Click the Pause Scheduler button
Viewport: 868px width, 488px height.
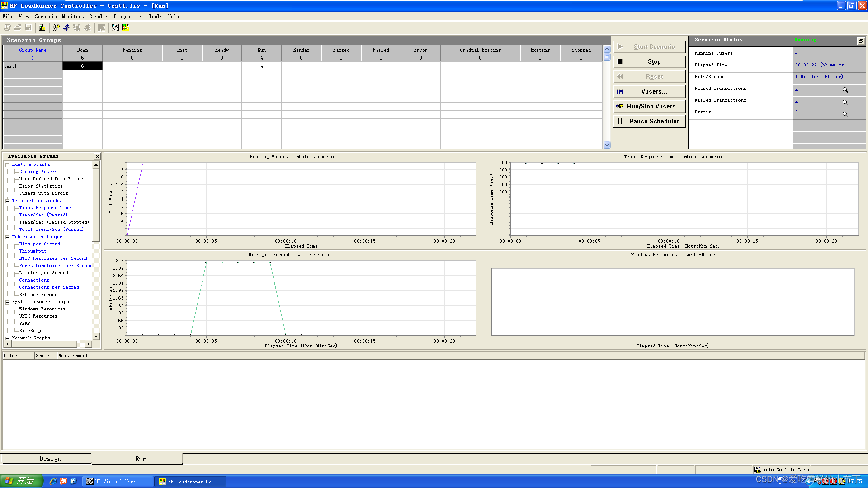coord(649,121)
